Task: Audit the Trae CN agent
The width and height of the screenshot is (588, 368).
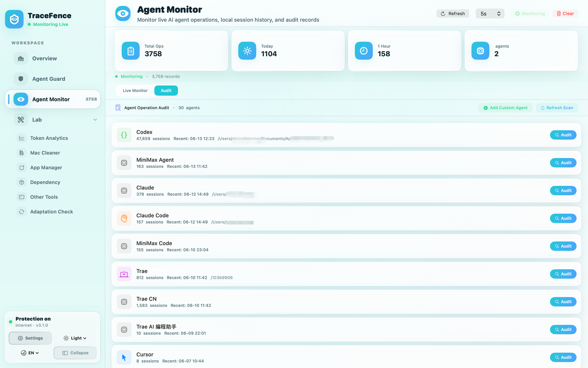Action: (x=563, y=302)
